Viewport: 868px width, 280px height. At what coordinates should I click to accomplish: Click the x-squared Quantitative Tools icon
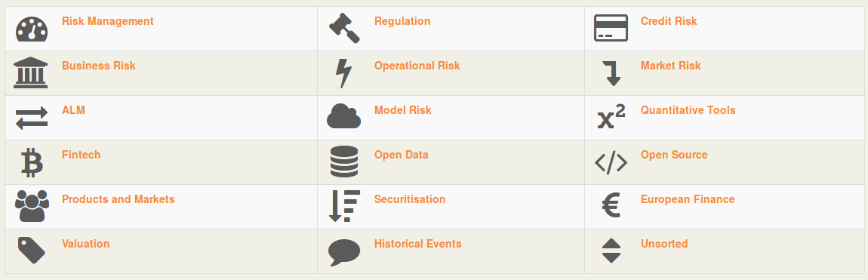611,117
